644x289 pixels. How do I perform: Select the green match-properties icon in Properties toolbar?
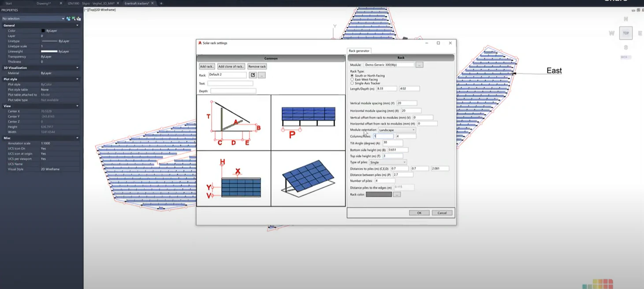(74, 18)
